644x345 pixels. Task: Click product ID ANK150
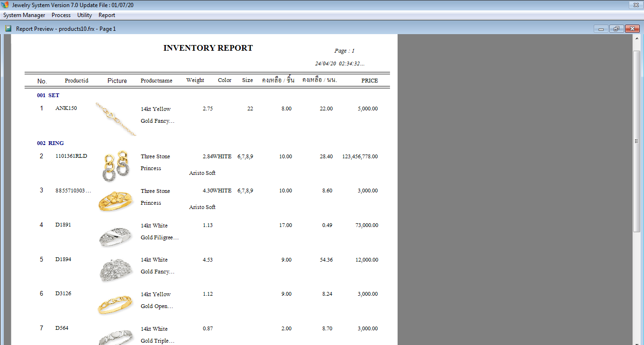point(66,108)
